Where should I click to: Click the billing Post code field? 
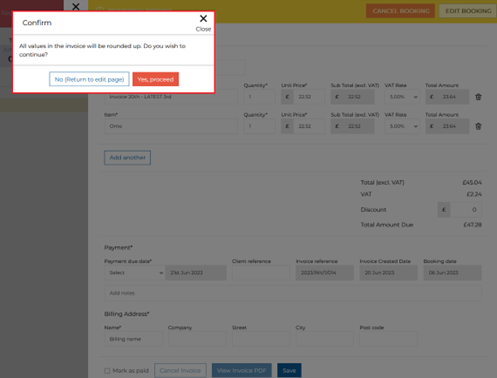click(x=388, y=339)
